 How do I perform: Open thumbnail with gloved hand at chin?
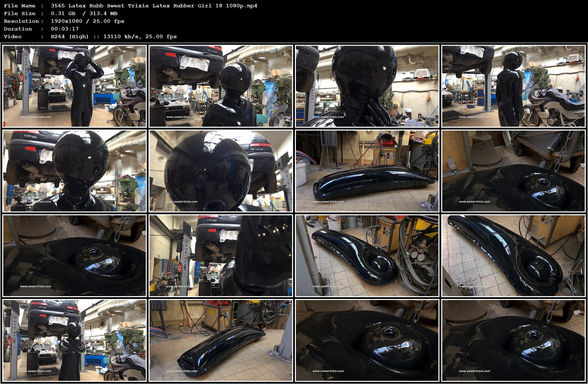point(367,86)
